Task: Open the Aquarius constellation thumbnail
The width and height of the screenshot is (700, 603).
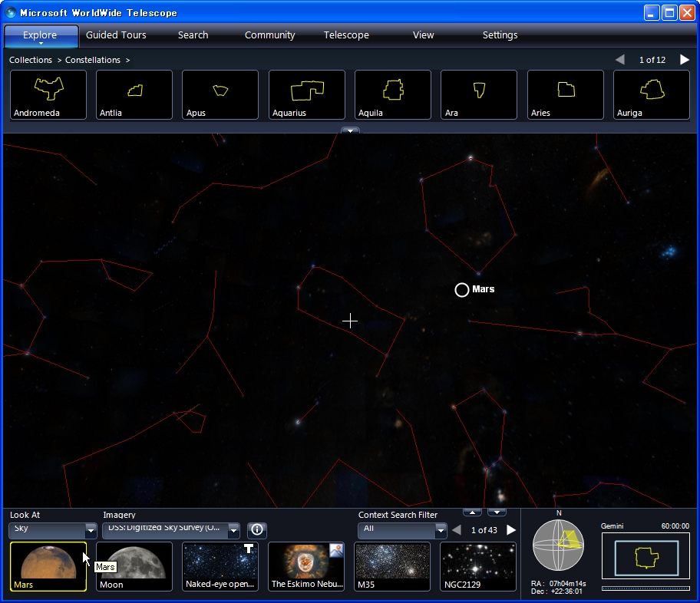Action: click(307, 94)
